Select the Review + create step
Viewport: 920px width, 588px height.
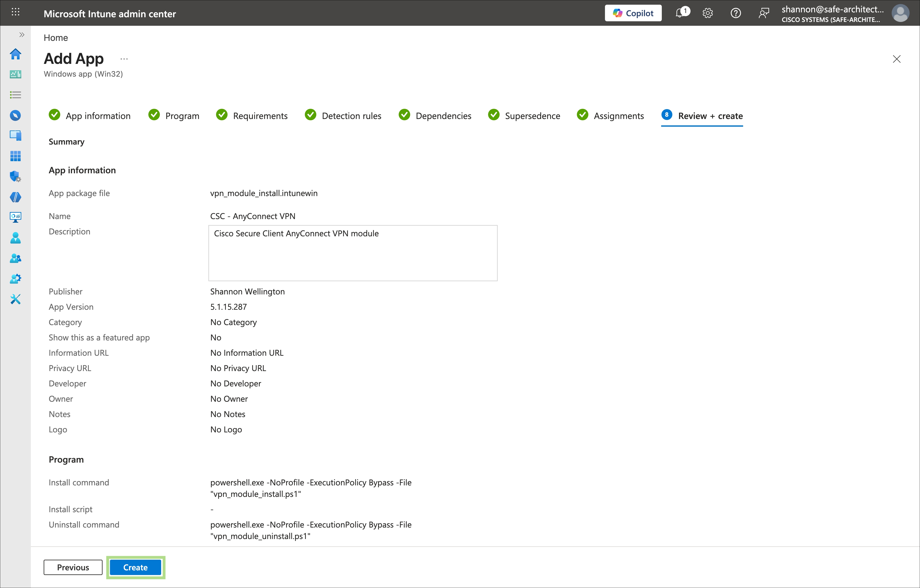click(x=702, y=116)
